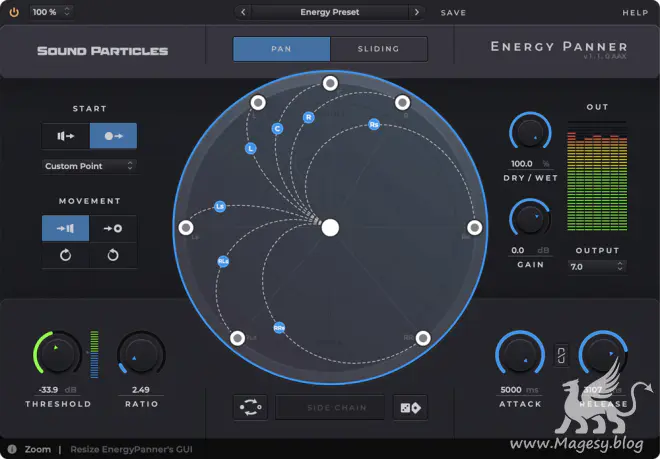Click the RRs channel node

click(279, 328)
